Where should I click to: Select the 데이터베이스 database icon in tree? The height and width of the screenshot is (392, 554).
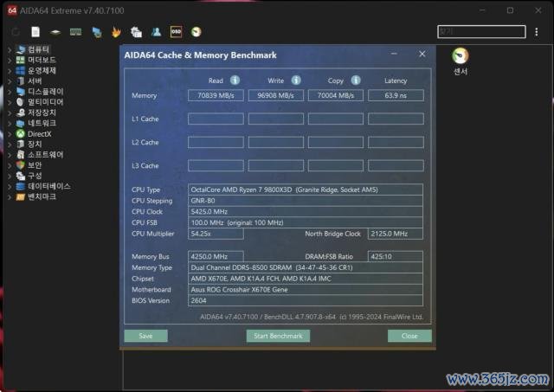pos(21,186)
